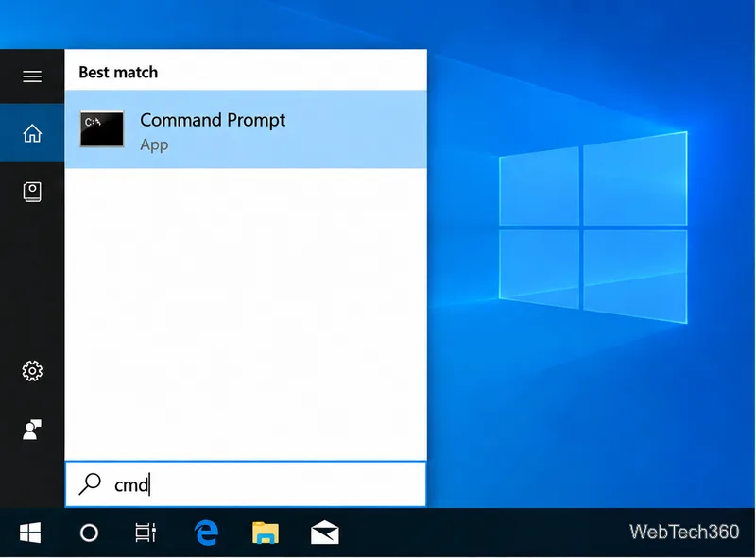Click the 'Best match' heading text
756x558 pixels.
point(118,73)
